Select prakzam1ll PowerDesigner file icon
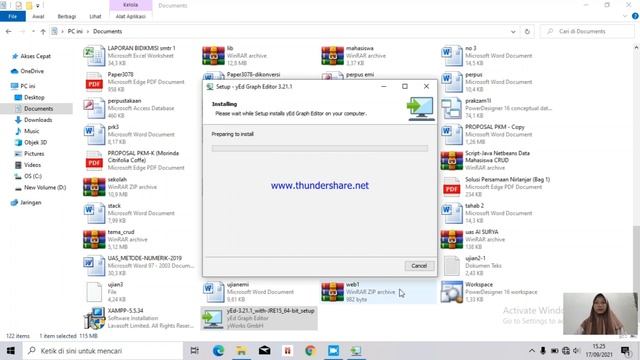Viewport: 640px width, 360px height. click(x=452, y=109)
